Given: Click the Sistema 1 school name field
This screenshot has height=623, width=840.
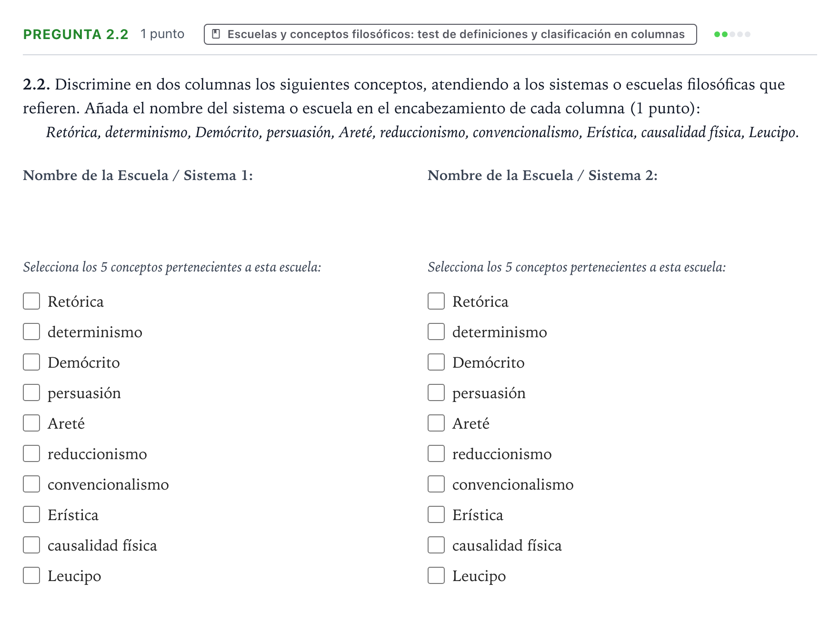Looking at the screenshot, I should [x=210, y=215].
